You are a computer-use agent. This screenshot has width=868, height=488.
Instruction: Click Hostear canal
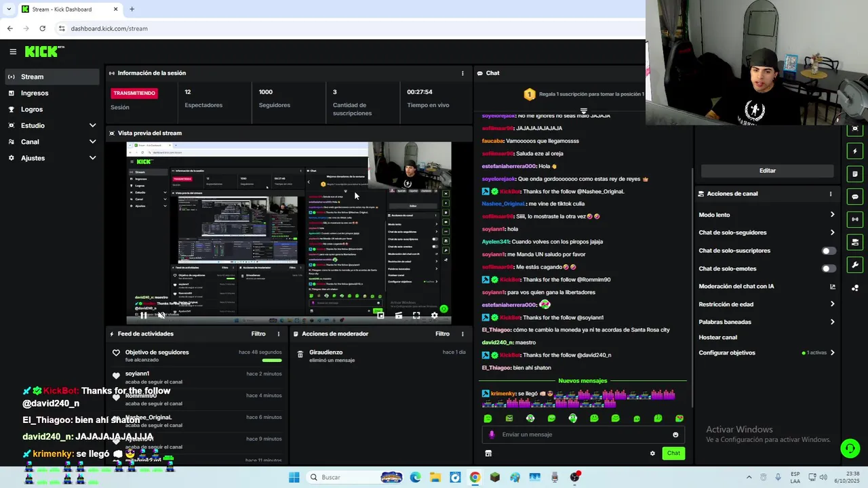coord(717,338)
